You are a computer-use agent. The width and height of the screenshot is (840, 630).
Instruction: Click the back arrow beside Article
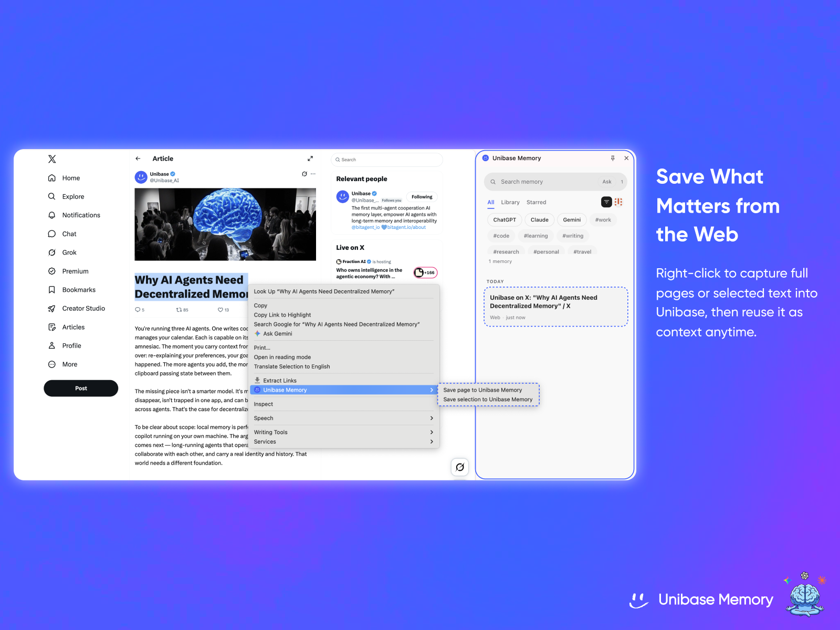click(x=138, y=159)
